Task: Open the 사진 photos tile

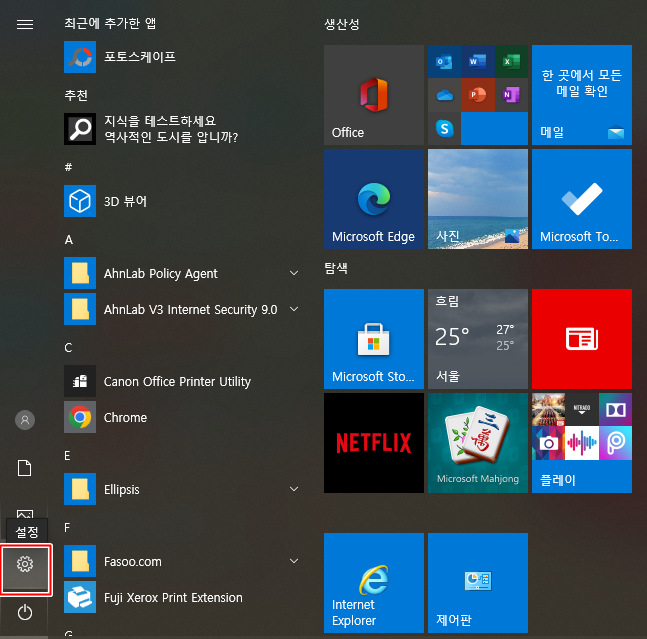Action: [x=478, y=199]
